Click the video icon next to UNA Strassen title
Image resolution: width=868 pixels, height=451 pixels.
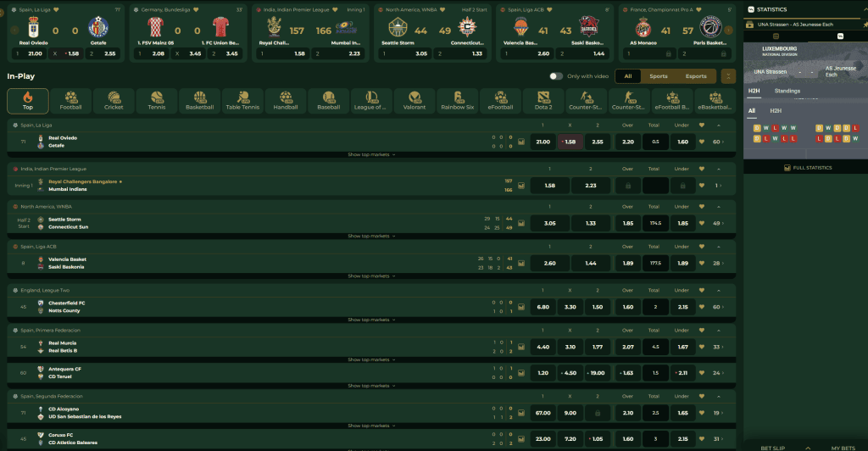point(749,25)
